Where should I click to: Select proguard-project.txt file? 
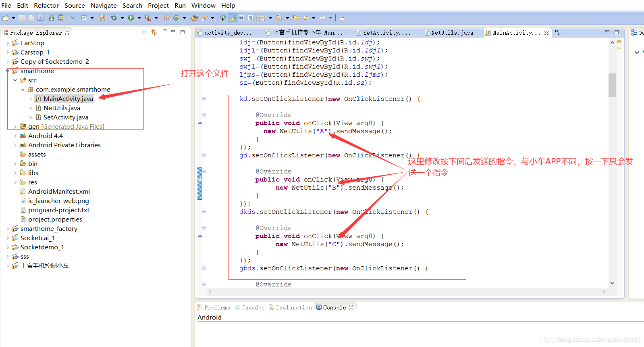55,210
